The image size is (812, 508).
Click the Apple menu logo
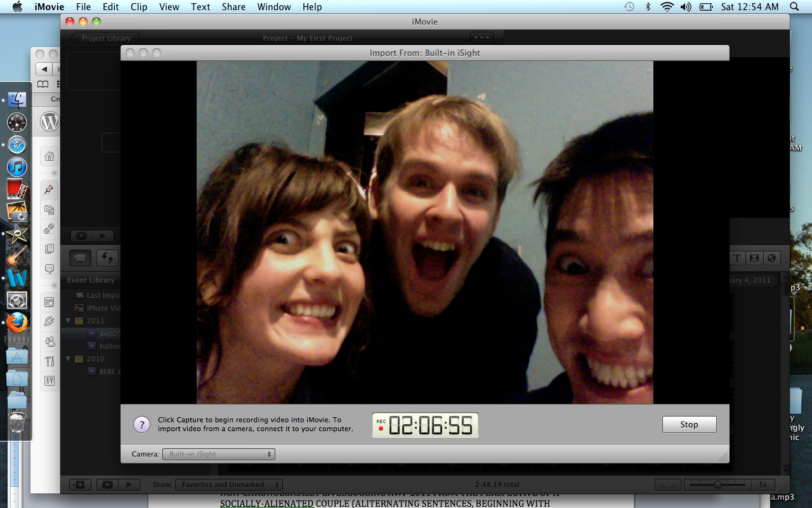(x=17, y=7)
